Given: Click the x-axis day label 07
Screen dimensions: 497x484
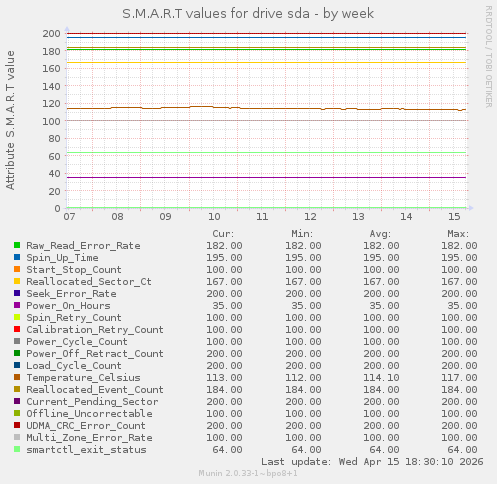Looking at the screenshot, I should [x=69, y=217].
